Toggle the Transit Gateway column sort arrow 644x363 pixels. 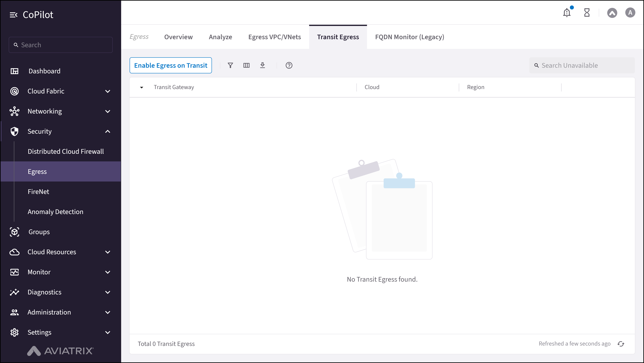coord(141,87)
